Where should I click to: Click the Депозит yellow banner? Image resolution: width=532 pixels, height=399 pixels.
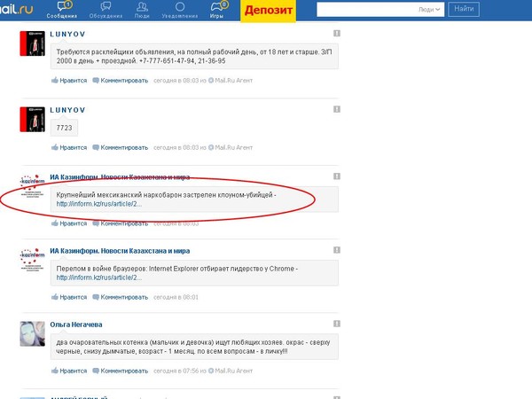[x=268, y=10]
